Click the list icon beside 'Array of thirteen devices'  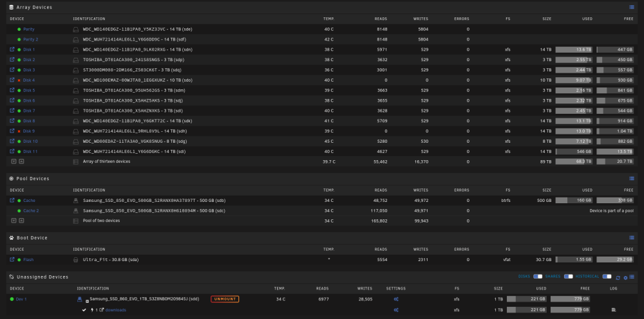point(75,162)
